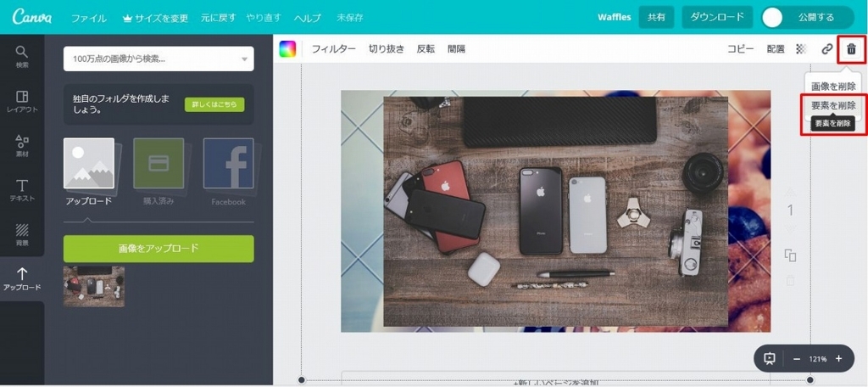Viewport: 868px width, 387px height.
Task: Zoom out with the minus button
Action: click(x=797, y=359)
